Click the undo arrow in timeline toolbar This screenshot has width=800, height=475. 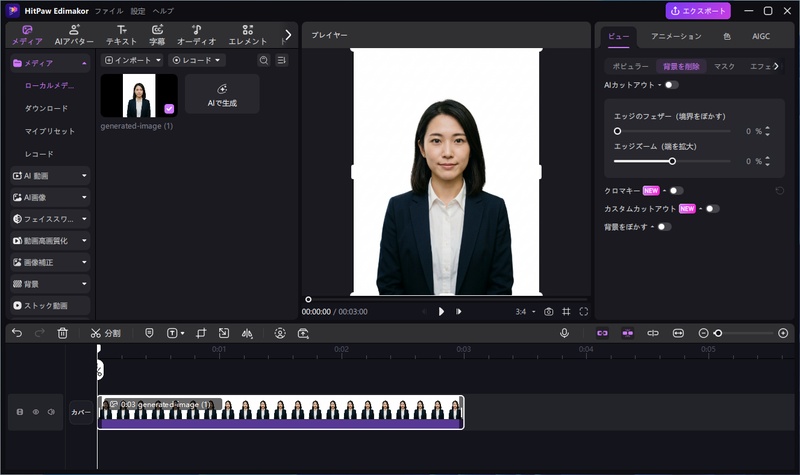[17, 333]
